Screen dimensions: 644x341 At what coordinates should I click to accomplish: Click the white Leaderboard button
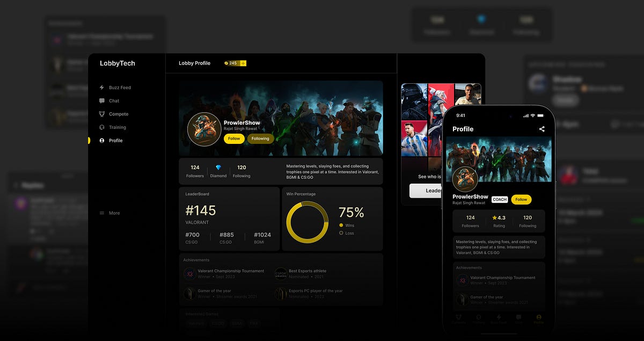(426, 191)
